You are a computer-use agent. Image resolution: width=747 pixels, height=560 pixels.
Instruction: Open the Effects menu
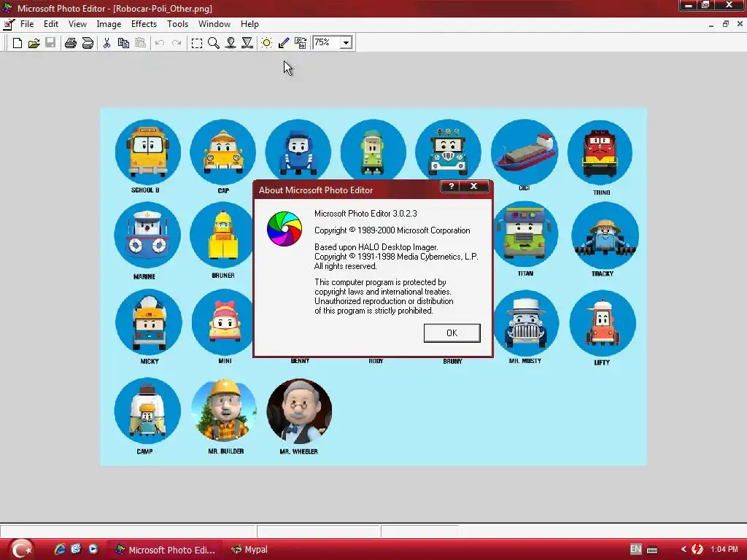(x=144, y=24)
